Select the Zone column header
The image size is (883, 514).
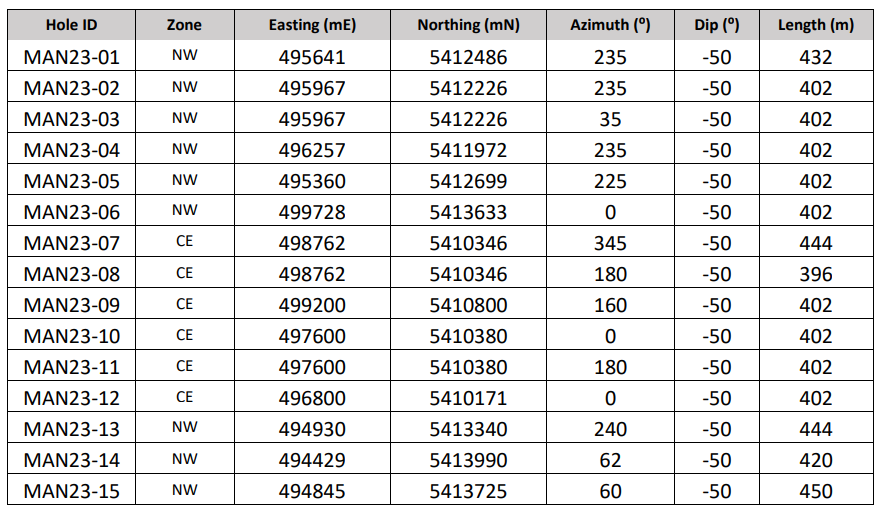pyautogui.click(x=185, y=25)
